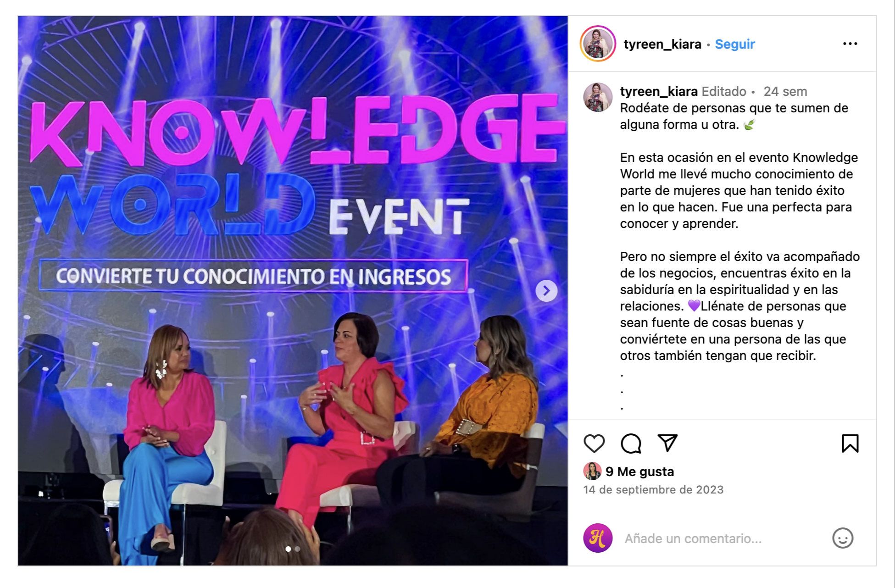Select the first carousel dot indicator
The width and height of the screenshot is (895, 588).
tap(288, 549)
